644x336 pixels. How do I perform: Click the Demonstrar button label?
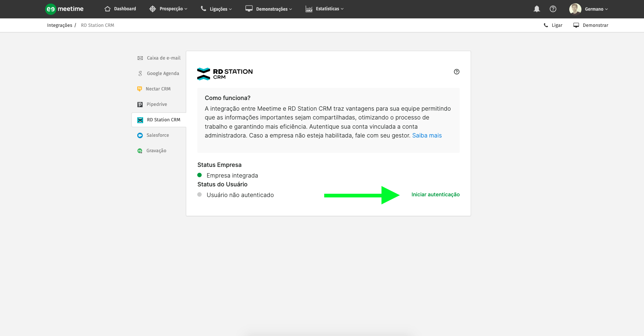[595, 25]
